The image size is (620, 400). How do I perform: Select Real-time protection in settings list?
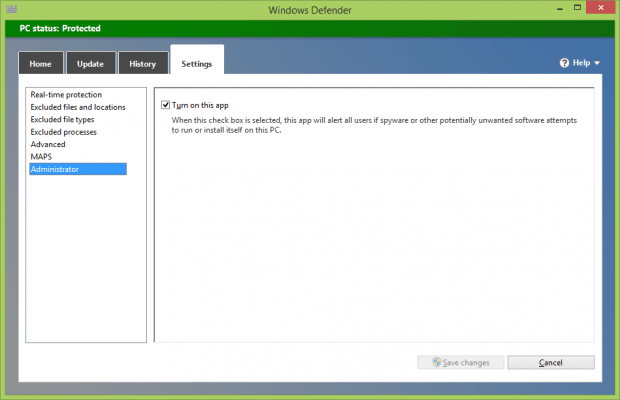point(66,94)
